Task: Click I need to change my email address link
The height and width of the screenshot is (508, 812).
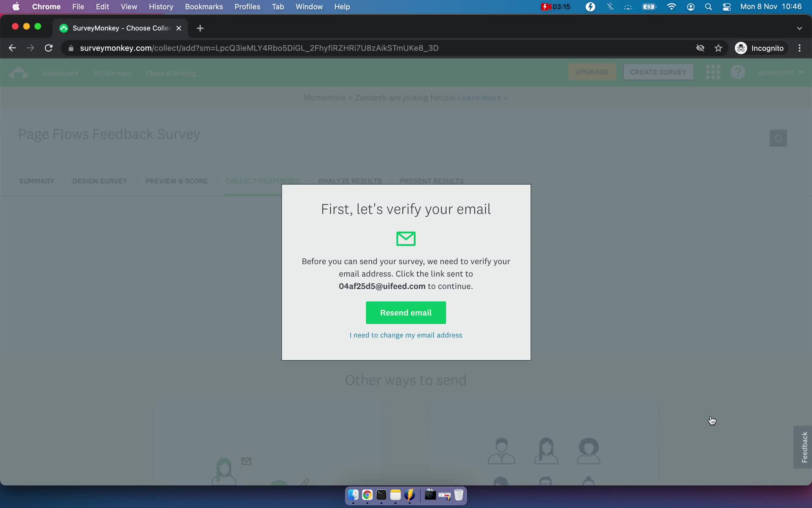Action: tap(406, 334)
